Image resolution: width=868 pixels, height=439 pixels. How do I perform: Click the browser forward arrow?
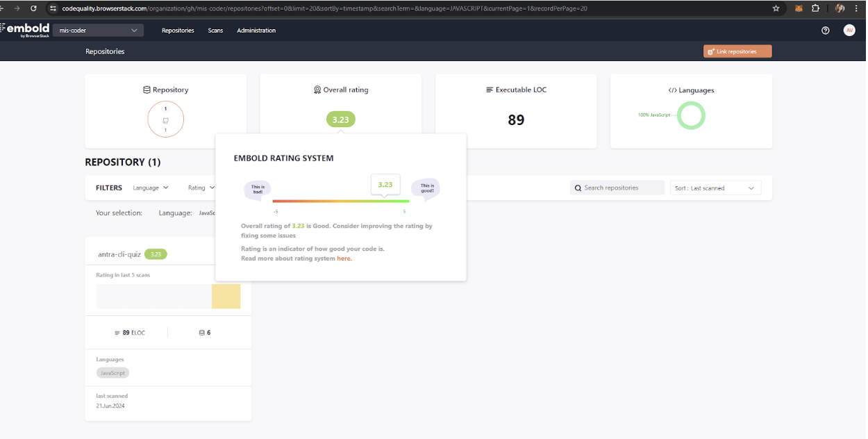(x=16, y=8)
